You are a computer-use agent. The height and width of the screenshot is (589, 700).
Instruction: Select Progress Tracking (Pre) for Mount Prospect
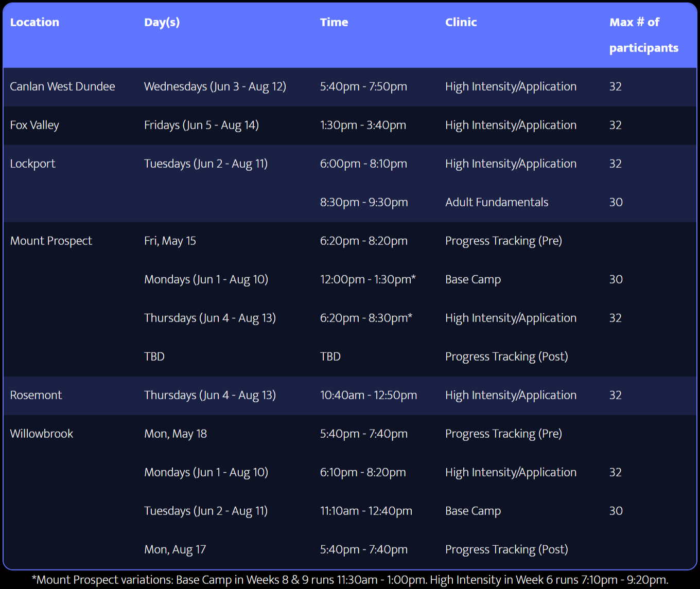[x=503, y=241]
